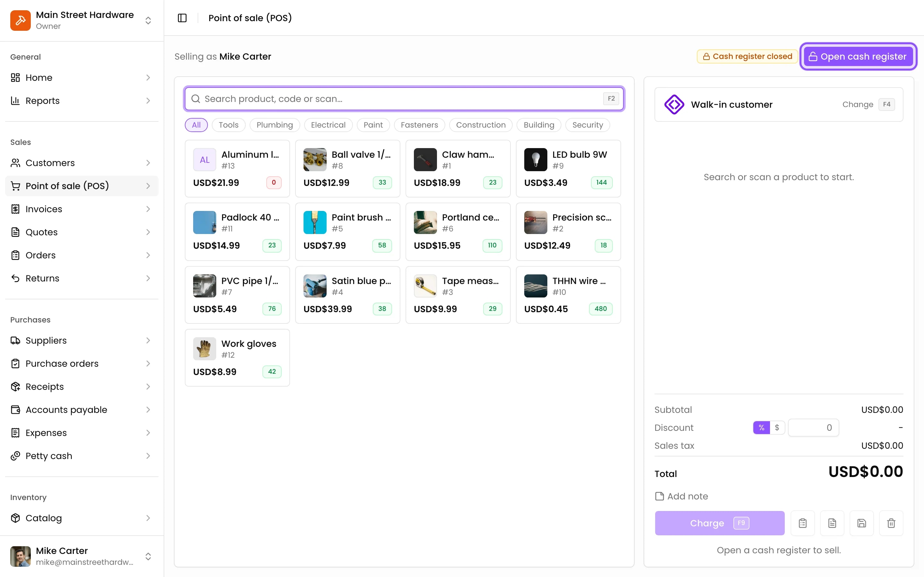Click the save icon next to Charge
Image resolution: width=924 pixels, height=577 pixels.
click(x=861, y=523)
